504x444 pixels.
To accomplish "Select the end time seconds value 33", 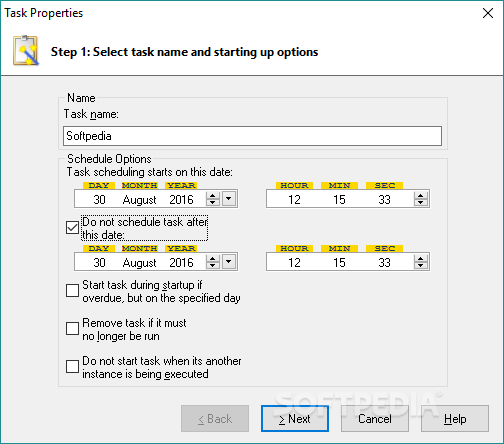I will [x=384, y=262].
